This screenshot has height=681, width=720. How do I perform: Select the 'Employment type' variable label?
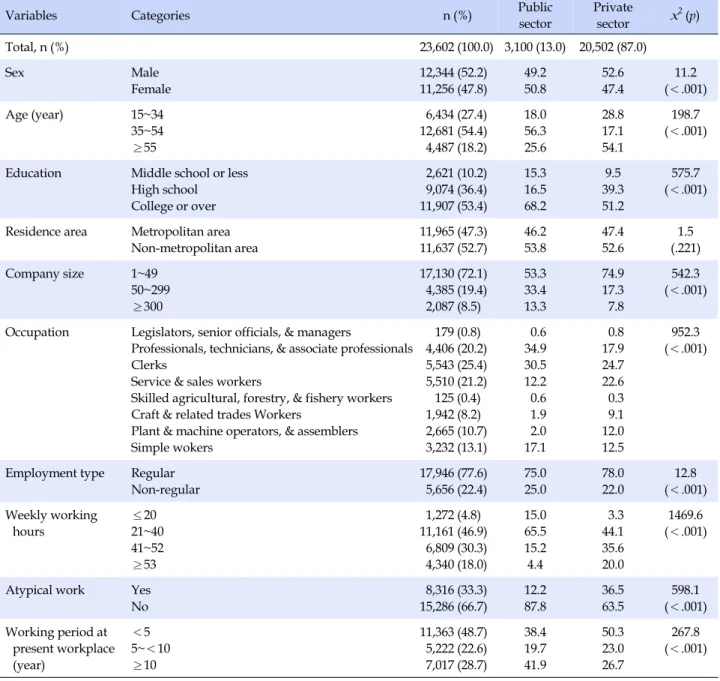tap(55, 473)
